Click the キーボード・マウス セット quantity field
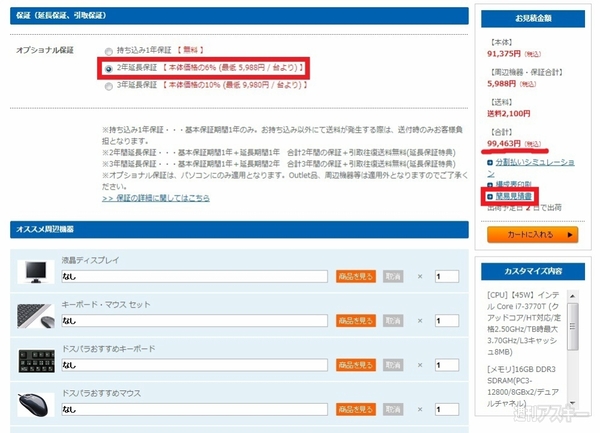This screenshot has height=433, width=600. pos(447,321)
